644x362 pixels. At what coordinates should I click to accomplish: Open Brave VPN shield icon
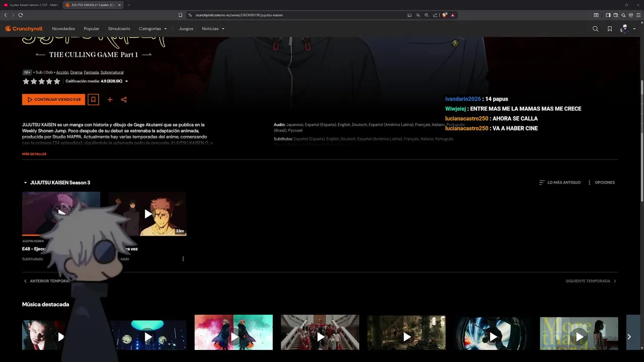coord(631,15)
